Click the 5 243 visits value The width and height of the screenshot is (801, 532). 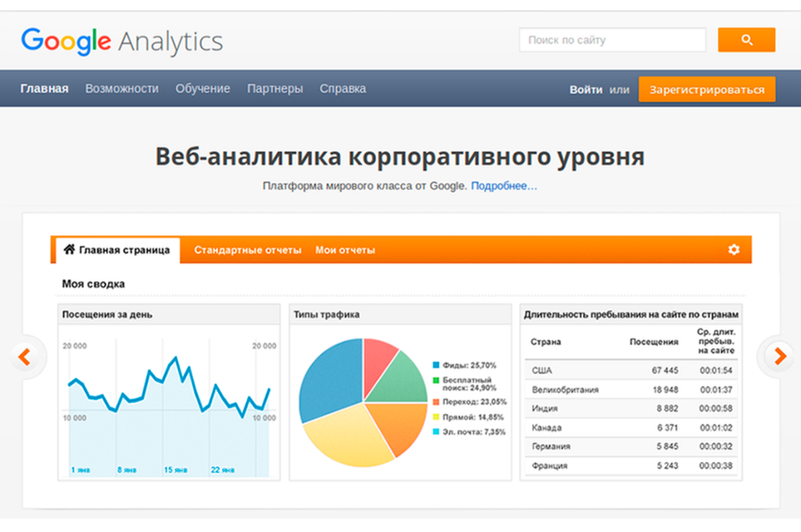click(667, 466)
